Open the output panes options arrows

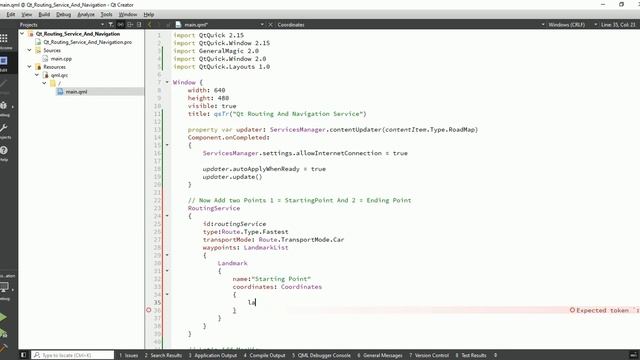(495, 356)
